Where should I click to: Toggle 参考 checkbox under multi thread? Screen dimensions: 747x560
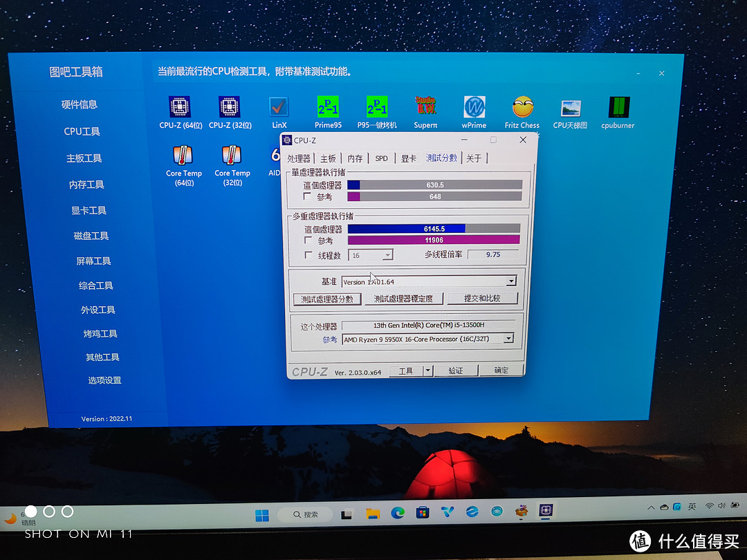coord(308,240)
